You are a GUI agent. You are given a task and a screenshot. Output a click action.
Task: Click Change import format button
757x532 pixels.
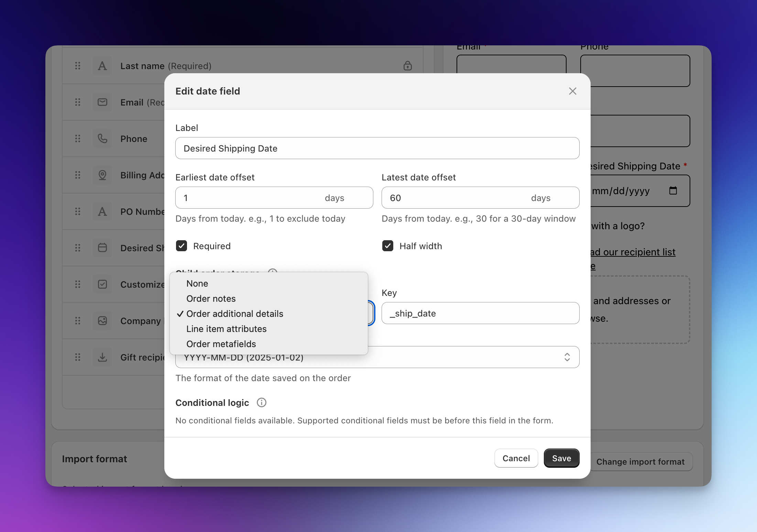click(x=640, y=462)
